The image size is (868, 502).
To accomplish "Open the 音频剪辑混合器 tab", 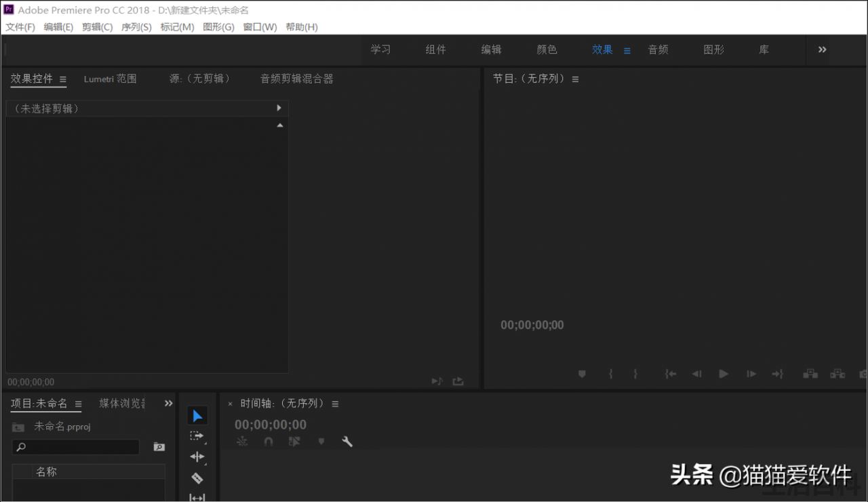I will pyautogui.click(x=297, y=79).
